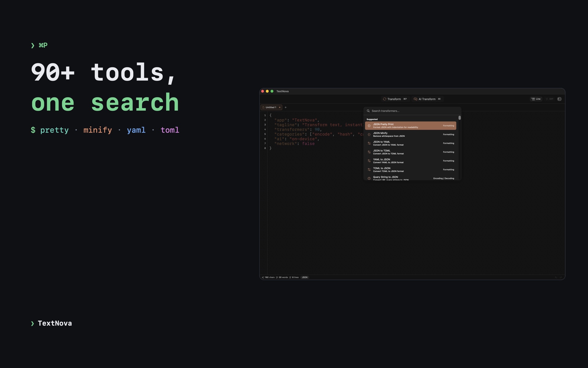Pick 'Convert JSON to TOML format' entry
The height and width of the screenshot is (368, 588).
click(x=411, y=152)
